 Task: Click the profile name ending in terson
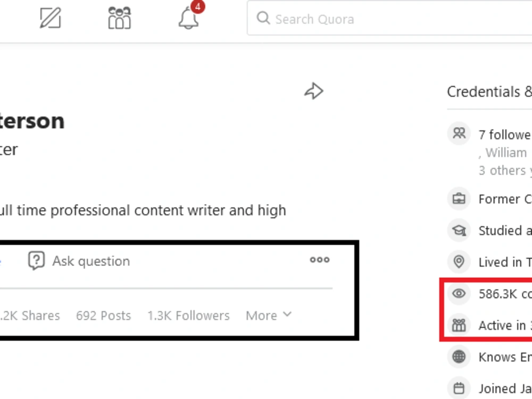32,121
